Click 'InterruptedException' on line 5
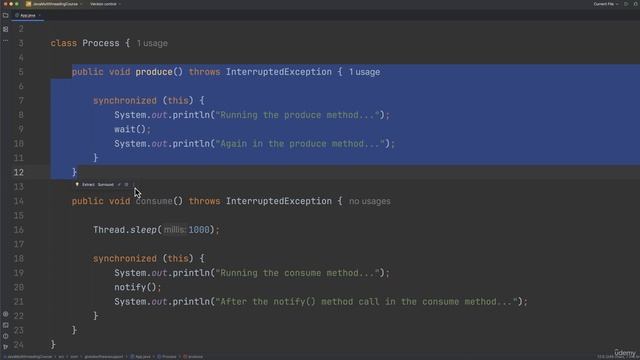 click(x=279, y=72)
